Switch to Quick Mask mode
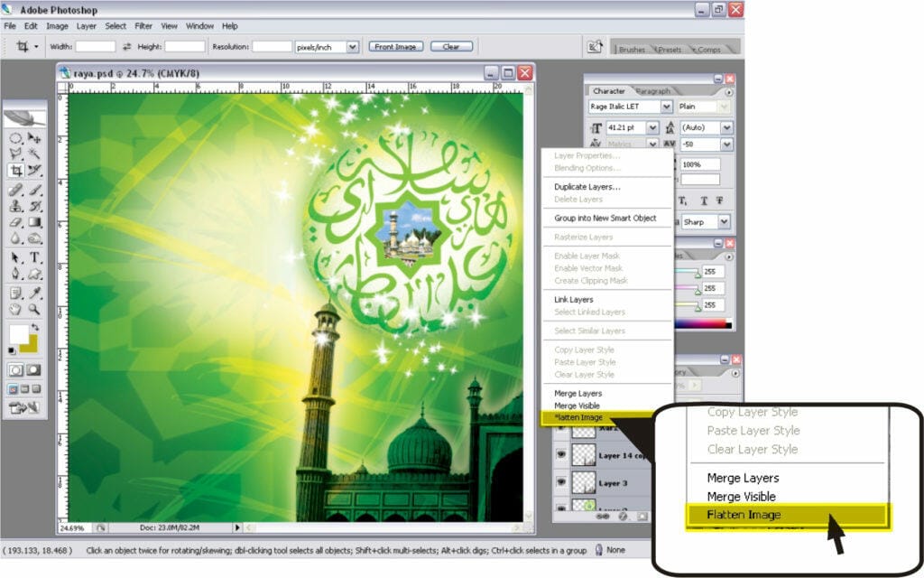 click(x=34, y=370)
